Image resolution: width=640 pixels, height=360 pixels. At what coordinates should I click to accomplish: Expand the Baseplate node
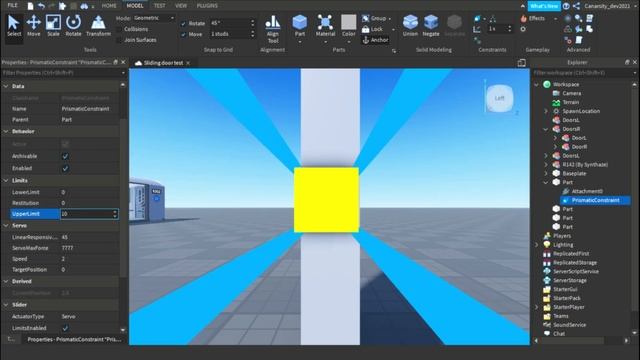[x=546, y=173]
